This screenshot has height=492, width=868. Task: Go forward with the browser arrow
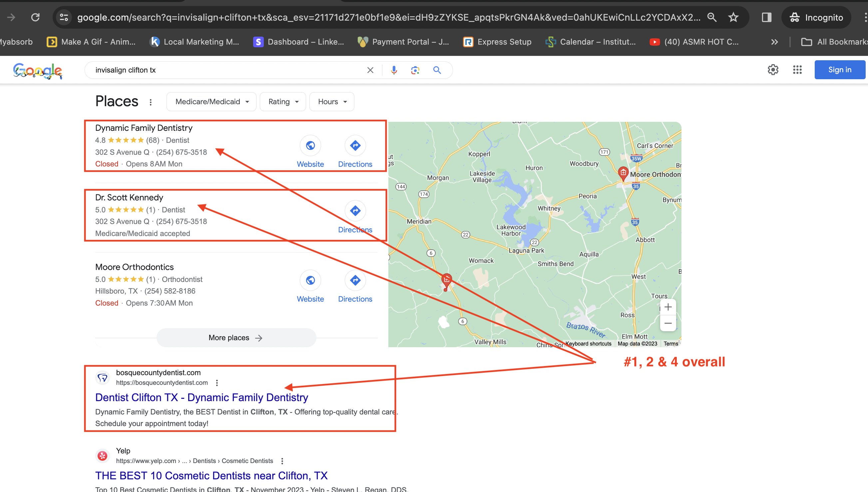(x=11, y=17)
